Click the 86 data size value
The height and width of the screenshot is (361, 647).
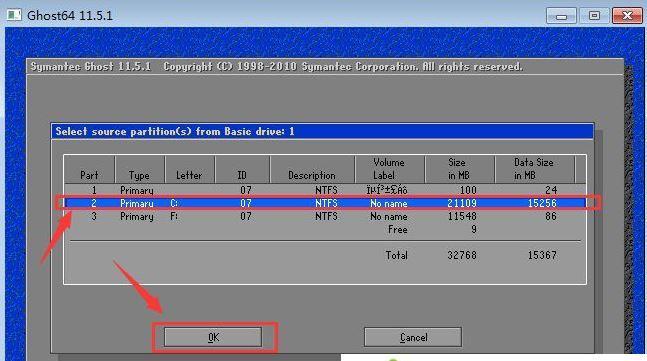[x=550, y=216]
